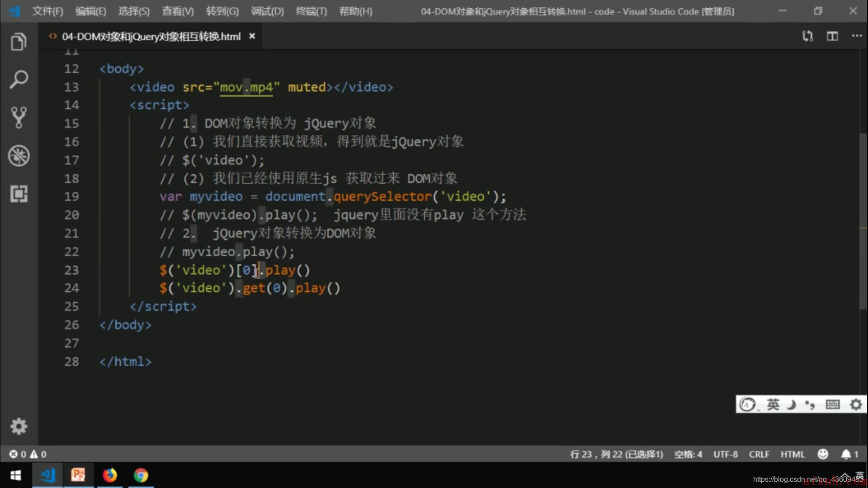Open the 帮助(H) menu
Image resolution: width=868 pixels, height=488 pixels.
pos(356,11)
